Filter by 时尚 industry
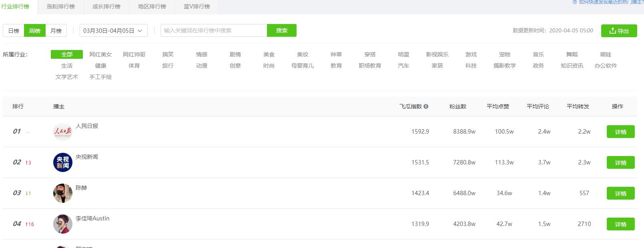Image resolution: width=644 pixels, height=248 pixels. coord(269,66)
